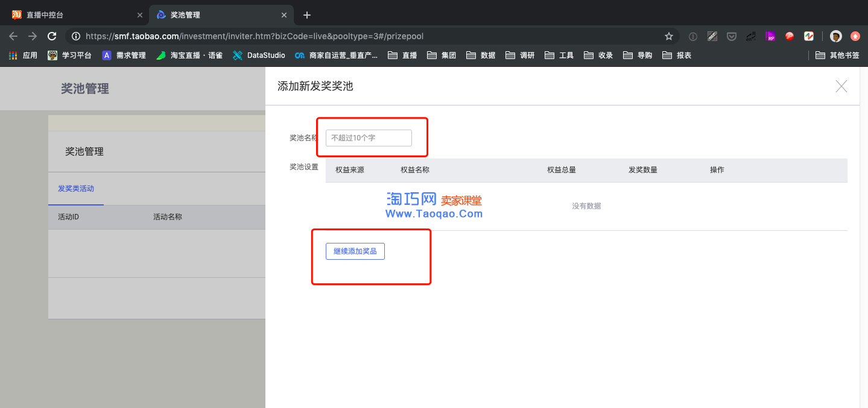Click the 权益总量 column header

tap(562, 170)
